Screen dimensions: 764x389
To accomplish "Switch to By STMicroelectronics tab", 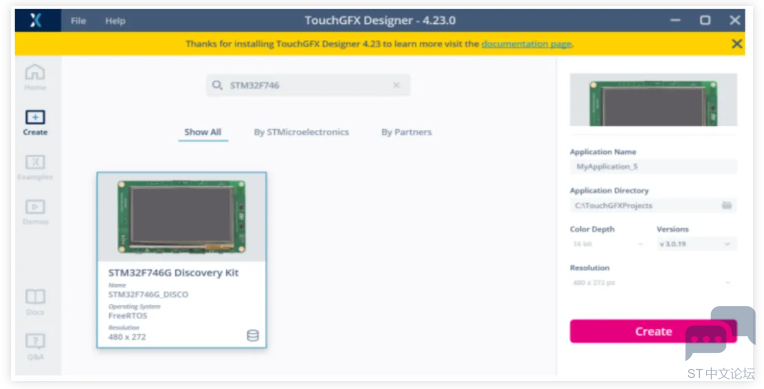I will [x=301, y=132].
